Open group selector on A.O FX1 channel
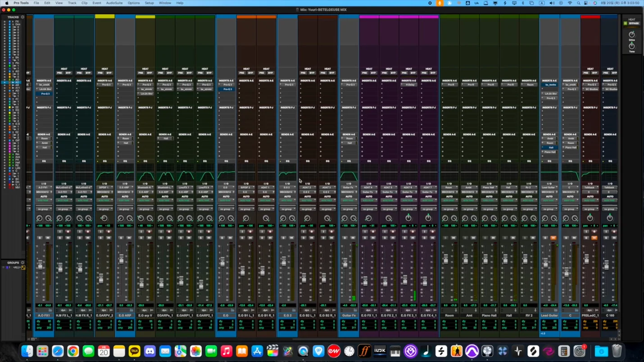The image size is (644, 362). 44,209
